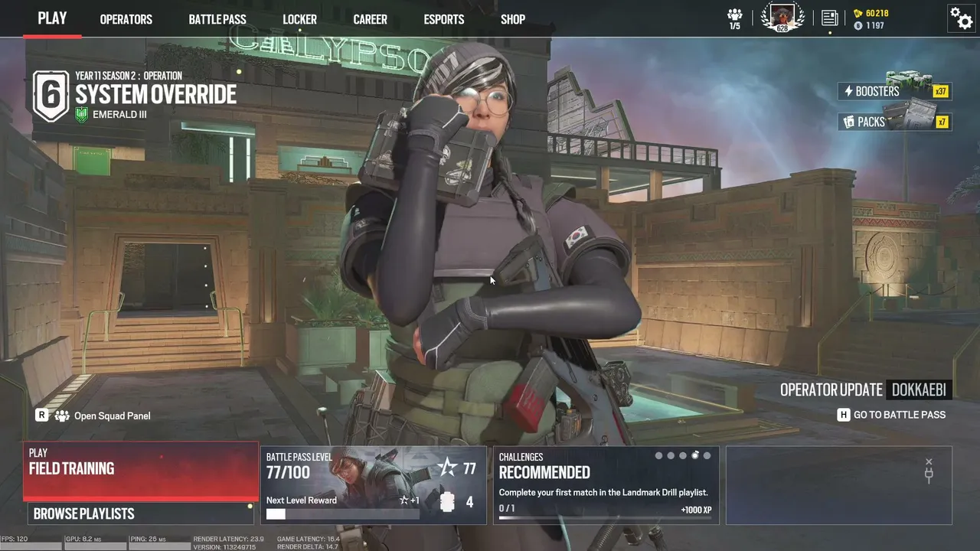Click the R key prompt icon
Screen dimensions: 980x551
coord(42,416)
